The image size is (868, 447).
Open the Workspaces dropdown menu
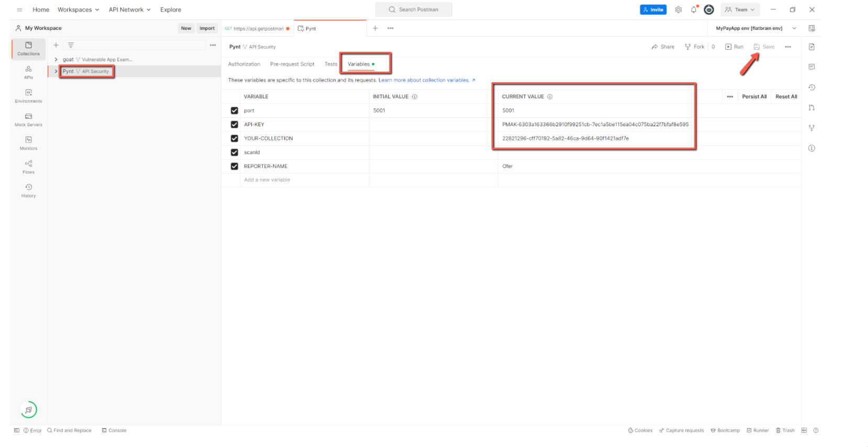point(78,10)
